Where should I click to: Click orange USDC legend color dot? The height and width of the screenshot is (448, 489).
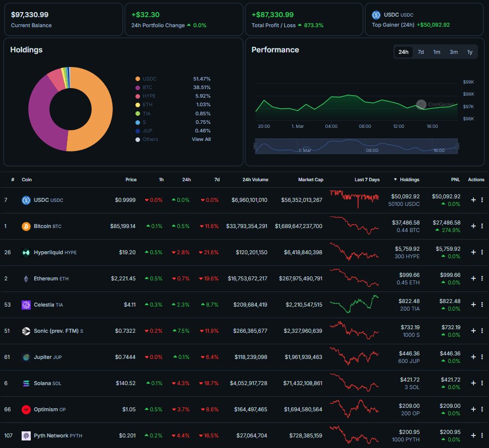point(137,79)
